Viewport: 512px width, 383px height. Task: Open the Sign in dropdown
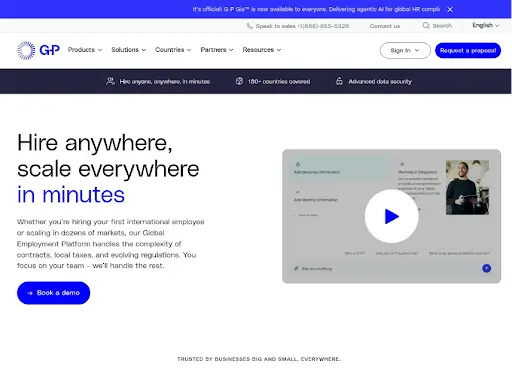coord(405,50)
